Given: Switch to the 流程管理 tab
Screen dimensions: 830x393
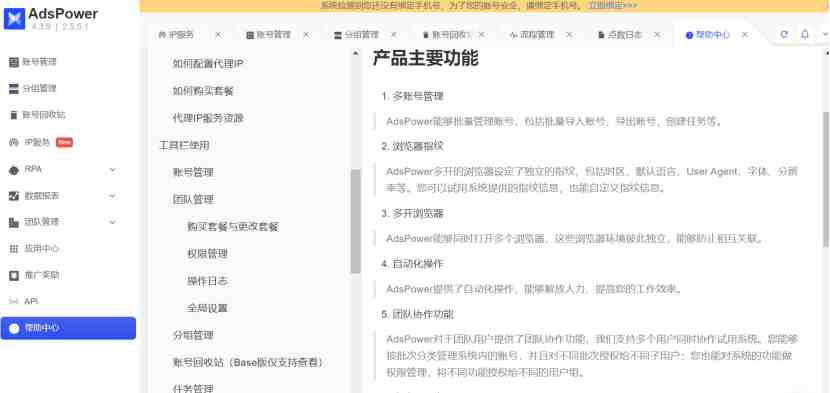Looking at the screenshot, I should 533,35.
